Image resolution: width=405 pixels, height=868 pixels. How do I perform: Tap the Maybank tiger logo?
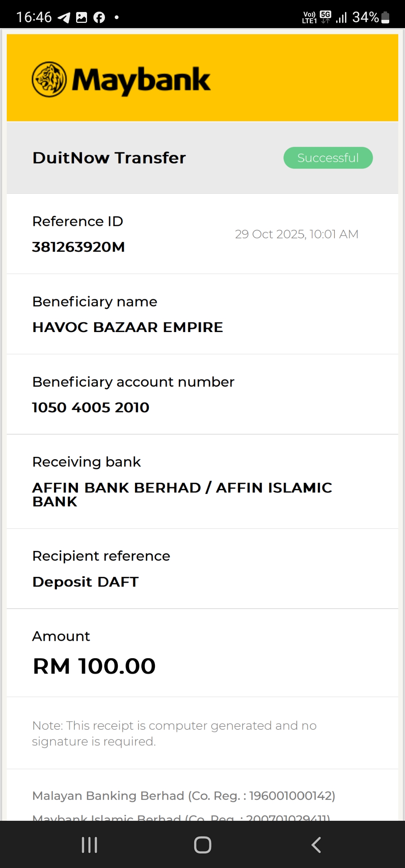click(49, 79)
